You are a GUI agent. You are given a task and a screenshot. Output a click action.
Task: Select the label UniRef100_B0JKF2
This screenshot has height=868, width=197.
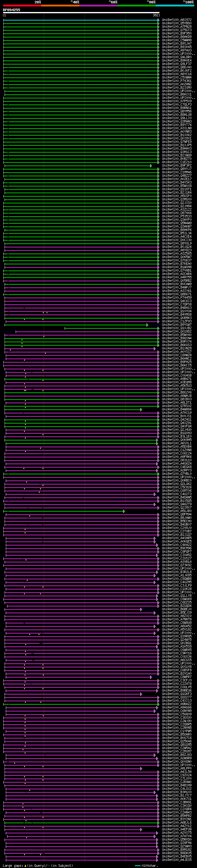coord(177,71)
